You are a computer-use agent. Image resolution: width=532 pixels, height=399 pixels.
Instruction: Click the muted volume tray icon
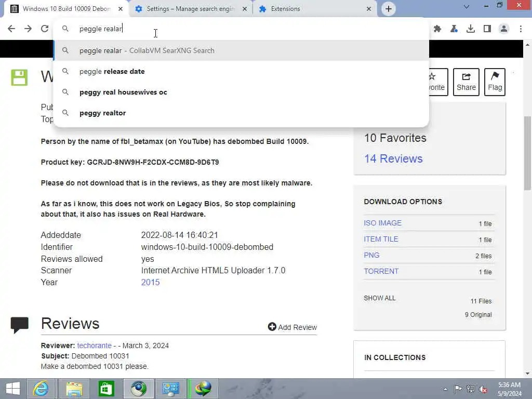(x=483, y=389)
